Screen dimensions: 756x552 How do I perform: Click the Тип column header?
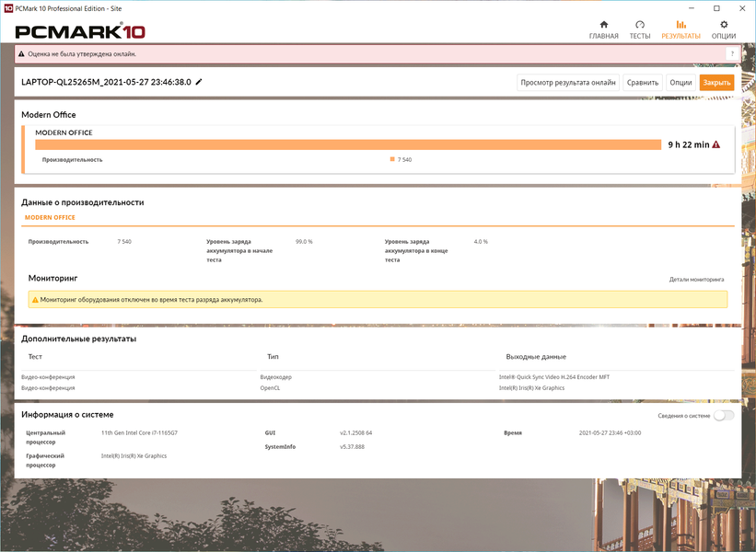pos(273,357)
